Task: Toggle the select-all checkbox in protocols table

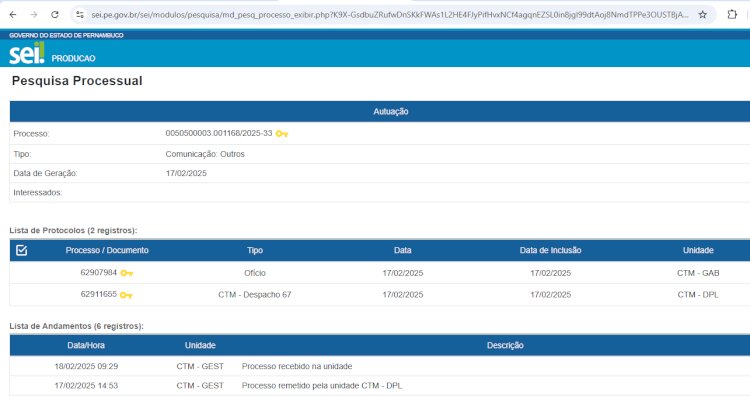Action: 22,250
